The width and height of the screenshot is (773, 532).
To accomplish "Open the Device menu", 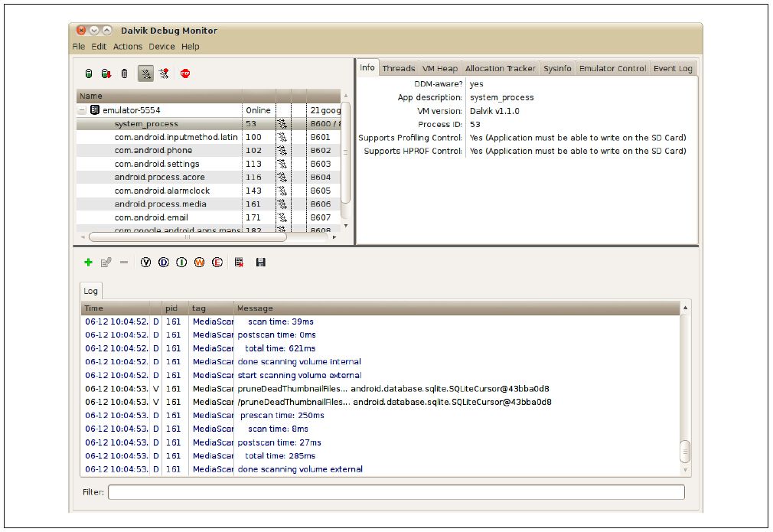I will click(x=161, y=47).
